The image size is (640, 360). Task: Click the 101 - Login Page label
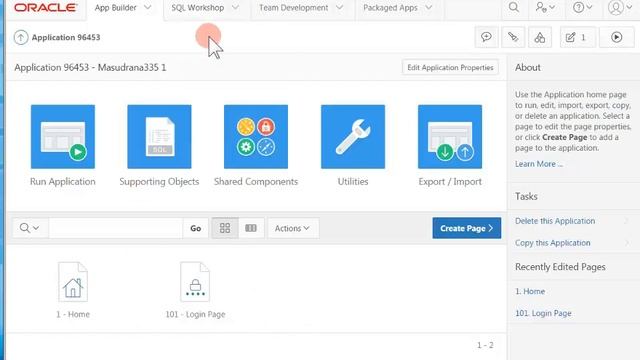coord(195,314)
